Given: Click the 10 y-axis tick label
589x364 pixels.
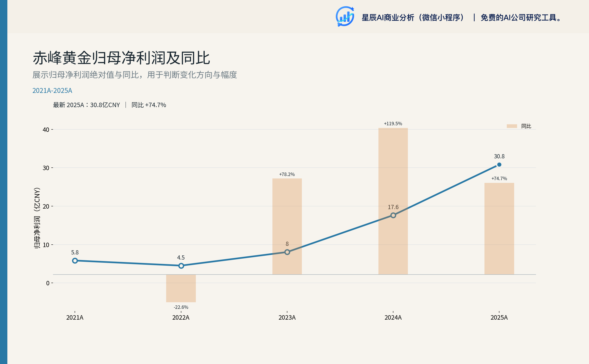Looking at the screenshot, I should pos(46,245).
